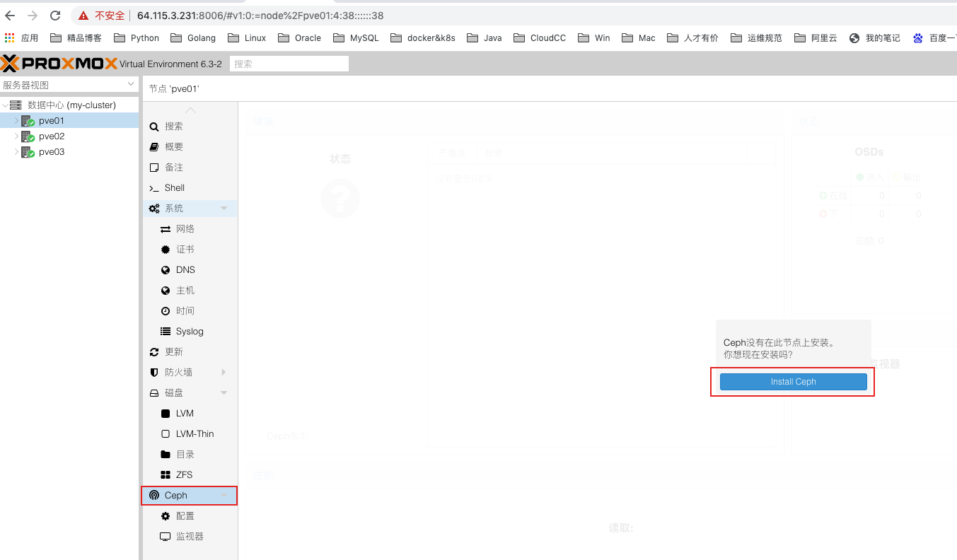
Task: Open the 应用 apps grid icon
Action: (x=10, y=38)
